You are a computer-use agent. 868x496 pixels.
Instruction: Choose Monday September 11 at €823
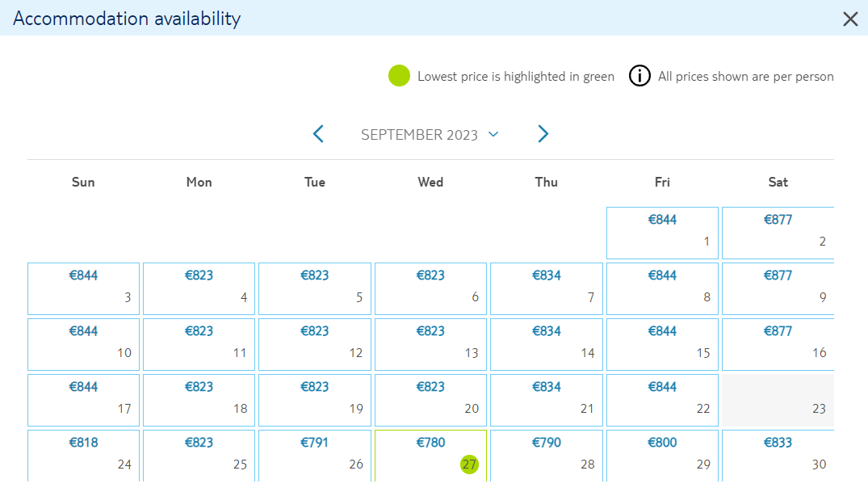coord(199,344)
